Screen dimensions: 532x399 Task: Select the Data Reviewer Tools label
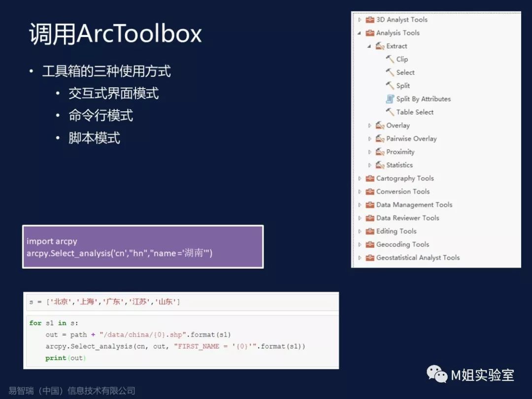408,218
